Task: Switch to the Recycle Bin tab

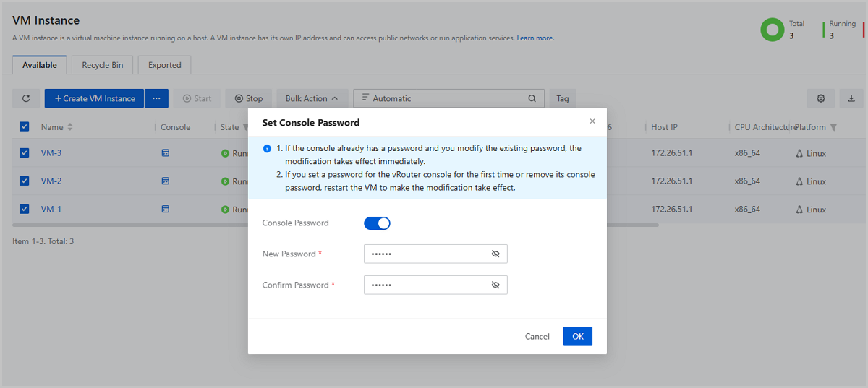Action: 102,65
